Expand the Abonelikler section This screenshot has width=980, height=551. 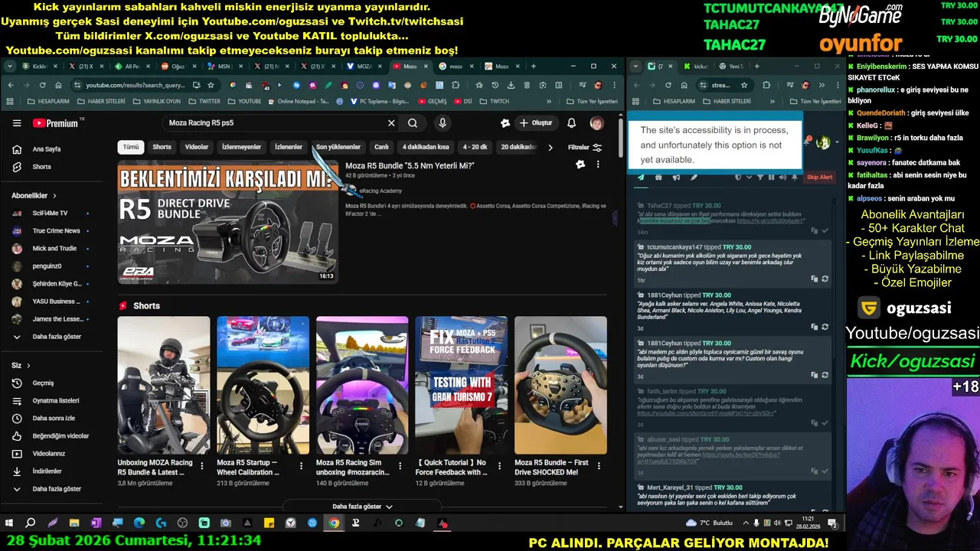pyautogui.click(x=34, y=196)
